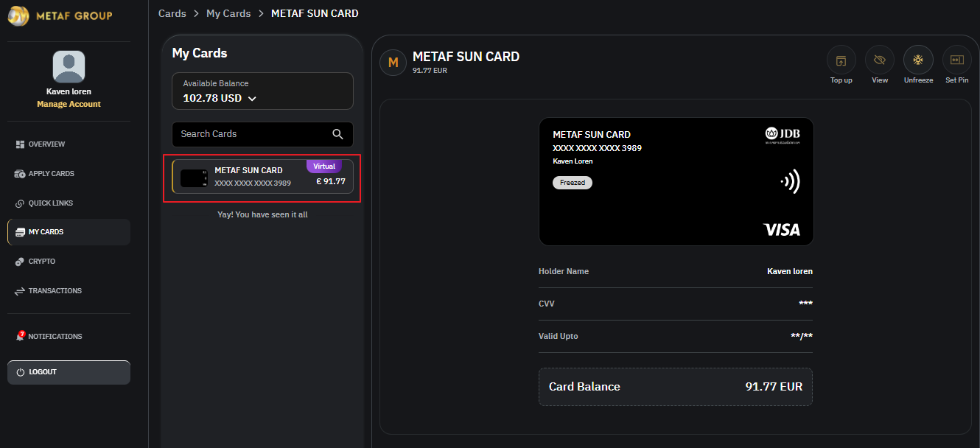
Task: Click the METAF GROUP logo icon
Action: 18,15
